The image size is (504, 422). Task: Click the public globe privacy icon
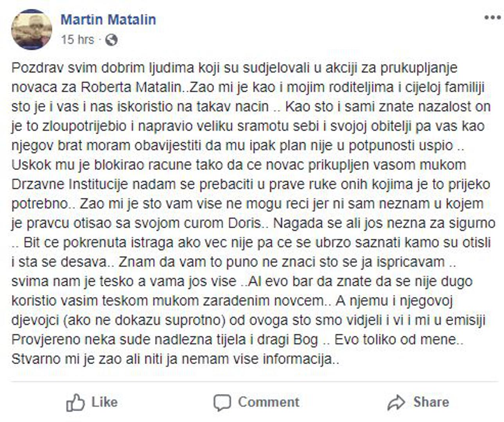click(x=111, y=40)
